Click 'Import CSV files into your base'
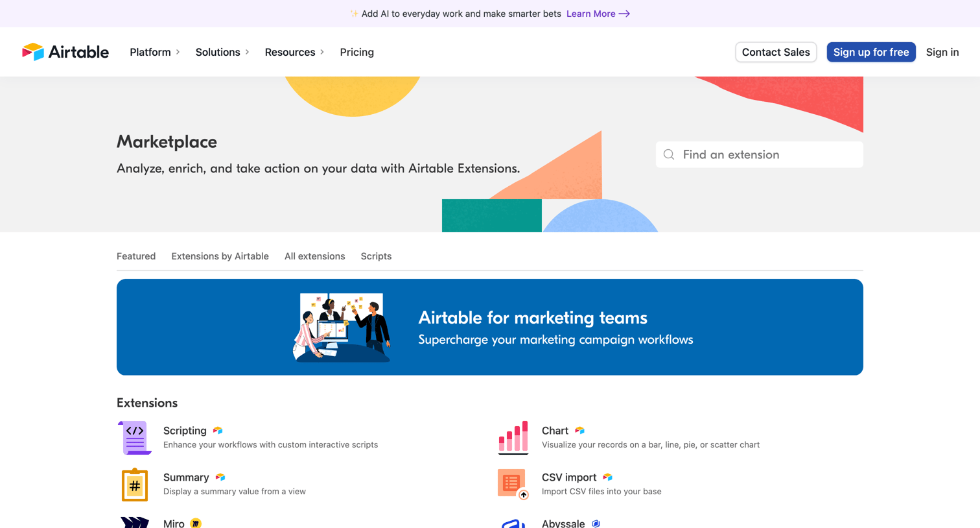 (x=601, y=492)
